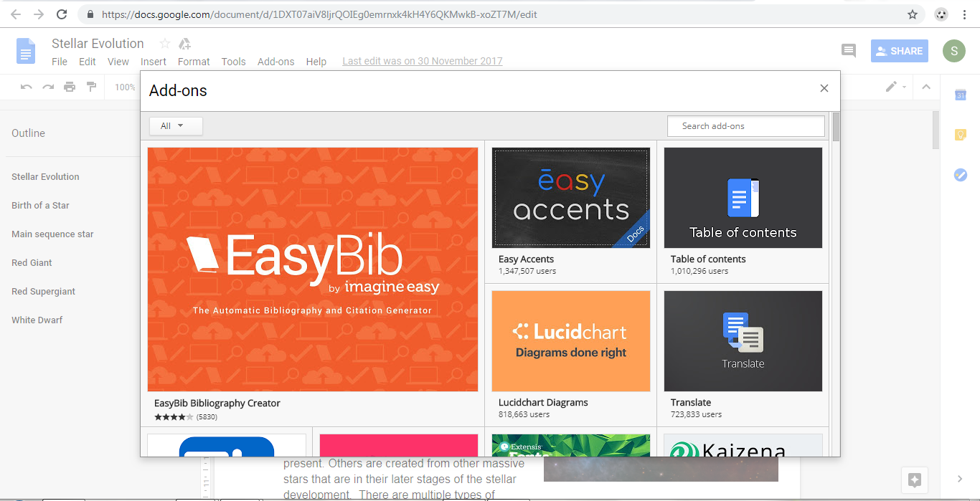Star the Stellar Evolution document
Image resolution: width=980 pixels, height=501 pixels.
pyautogui.click(x=165, y=44)
